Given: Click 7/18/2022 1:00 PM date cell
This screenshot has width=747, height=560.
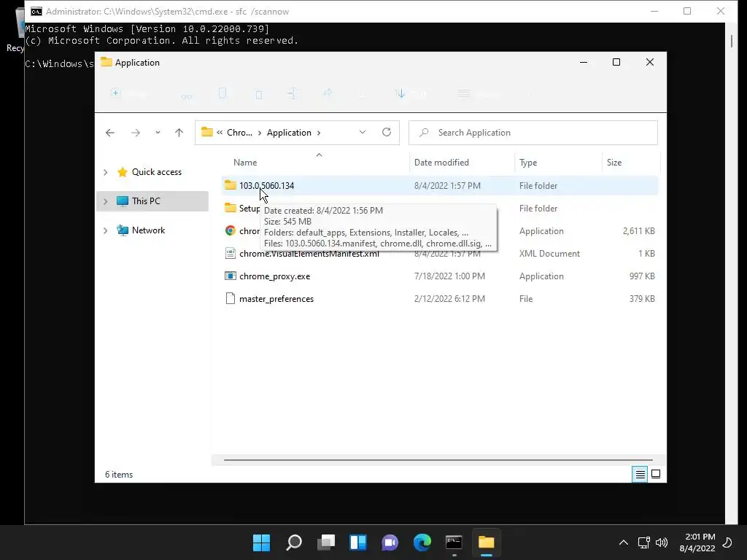Looking at the screenshot, I should pyautogui.click(x=449, y=276).
